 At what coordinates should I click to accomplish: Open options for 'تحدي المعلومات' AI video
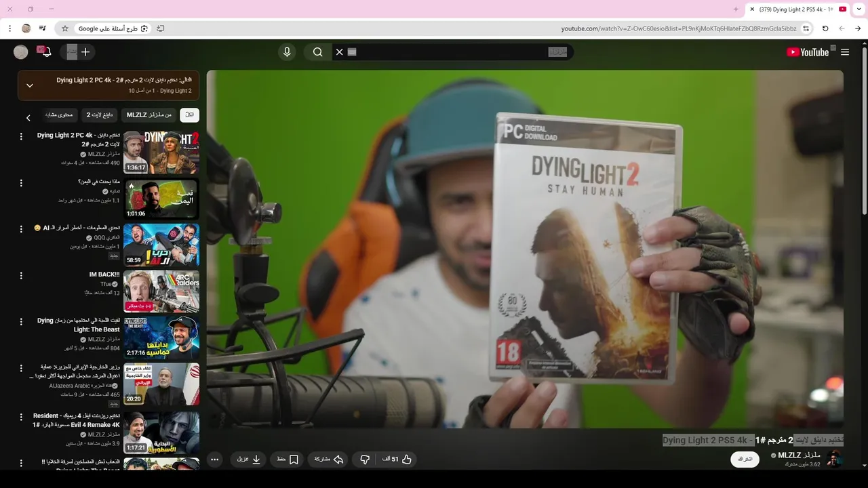tap(21, 229)
